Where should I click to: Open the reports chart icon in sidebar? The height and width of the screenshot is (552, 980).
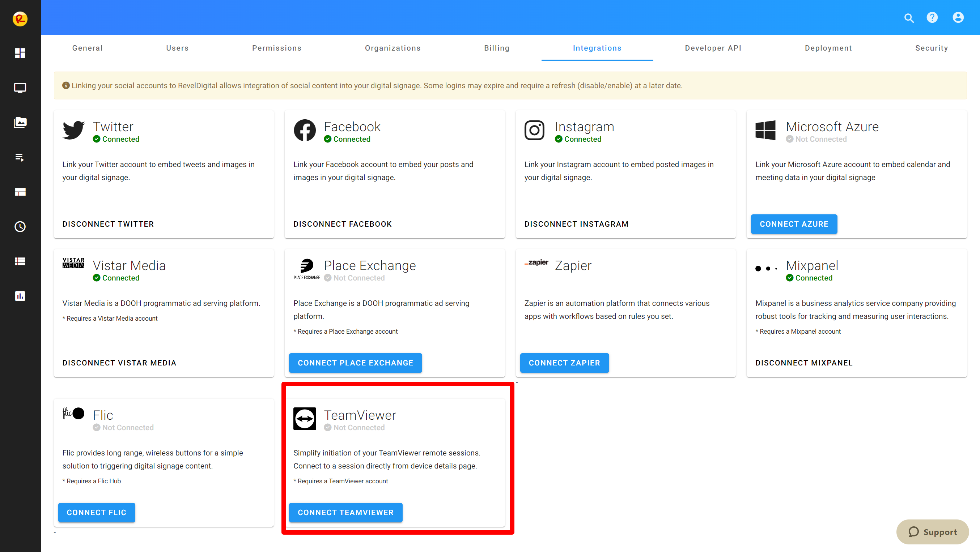(x=20, y=296)
